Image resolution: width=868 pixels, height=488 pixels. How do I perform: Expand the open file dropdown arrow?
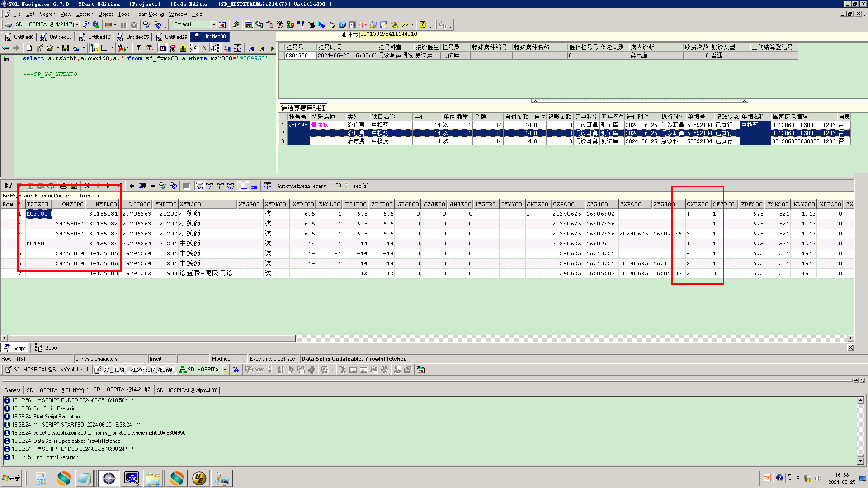(x=58, y=48)
